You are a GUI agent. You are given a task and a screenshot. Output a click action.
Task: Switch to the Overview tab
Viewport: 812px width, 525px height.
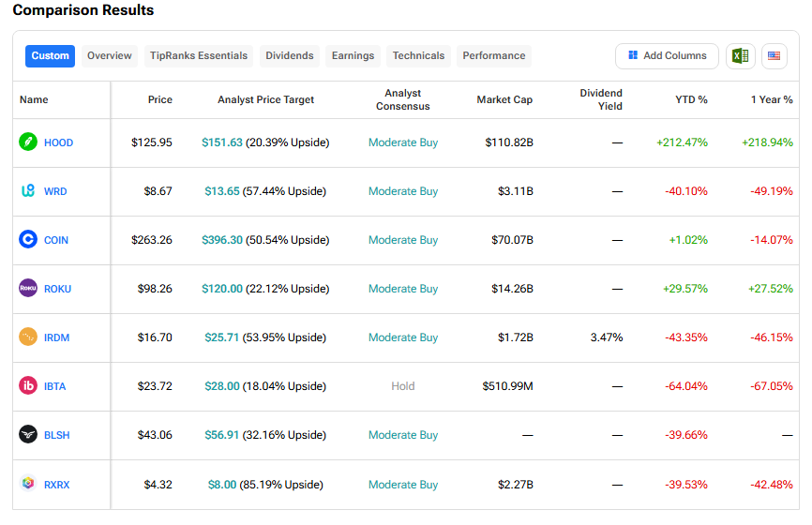[x=110, y=56]
